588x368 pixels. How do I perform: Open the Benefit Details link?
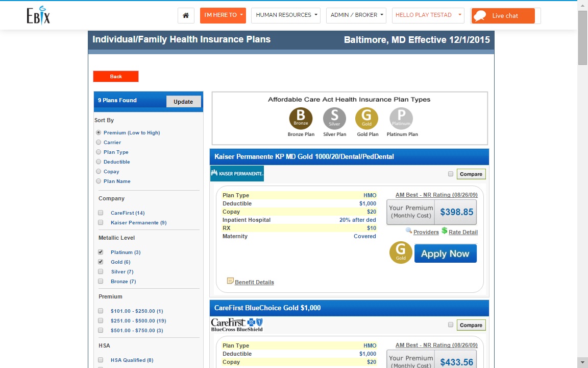coord(254,282)
